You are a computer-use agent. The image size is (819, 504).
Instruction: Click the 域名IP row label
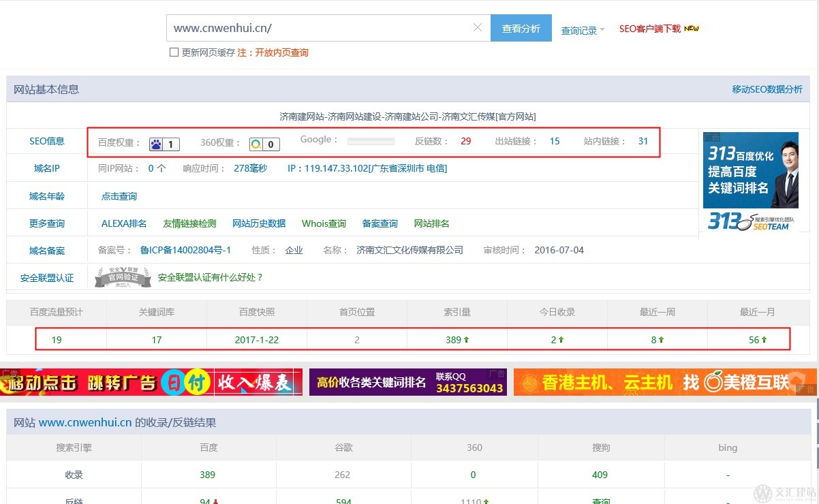(x=47, y=168)
